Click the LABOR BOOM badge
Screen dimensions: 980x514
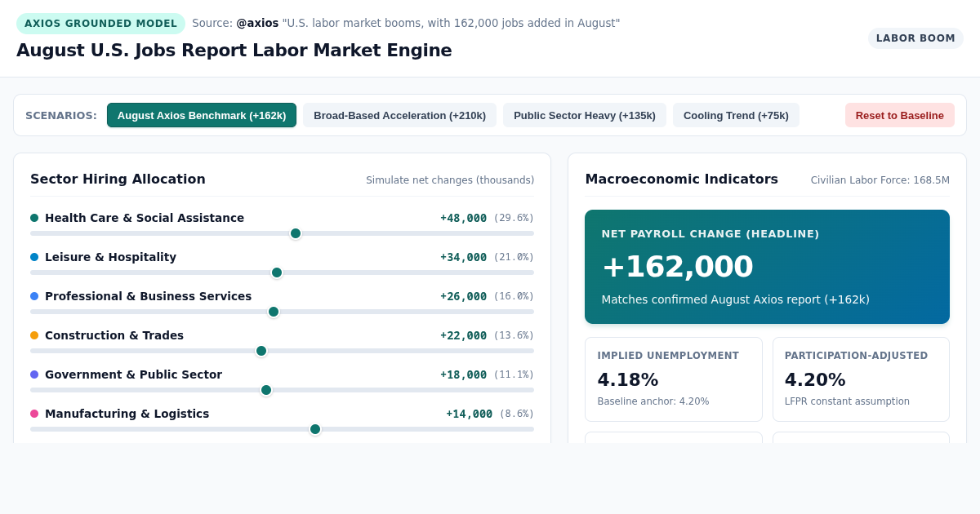[x=915, y=38]
